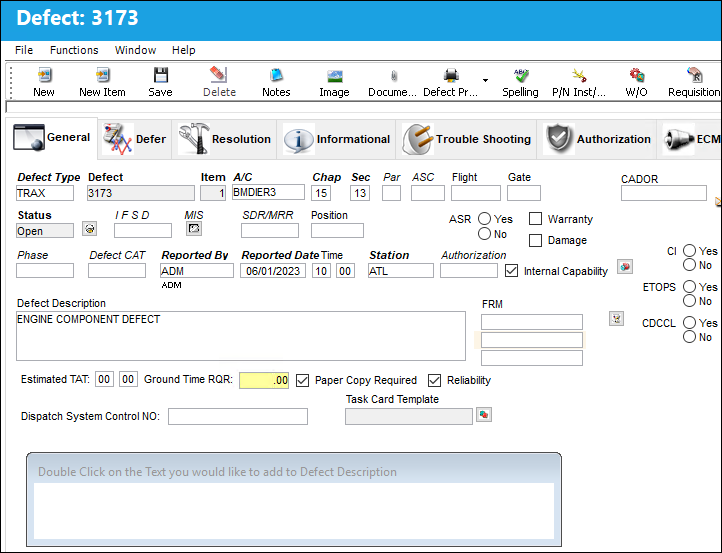Click the Reported Date field

point(273,271)
